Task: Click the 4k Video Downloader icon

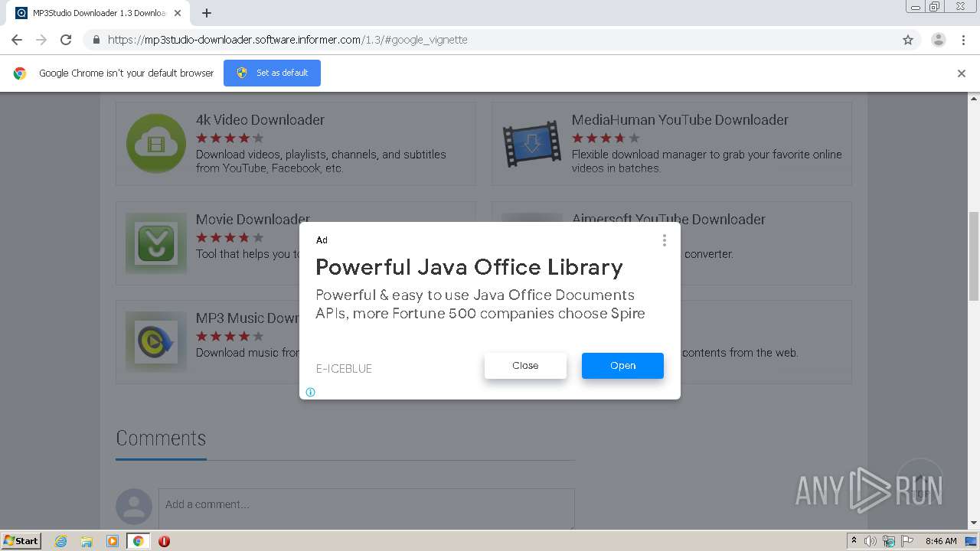Action: (156, 143)
